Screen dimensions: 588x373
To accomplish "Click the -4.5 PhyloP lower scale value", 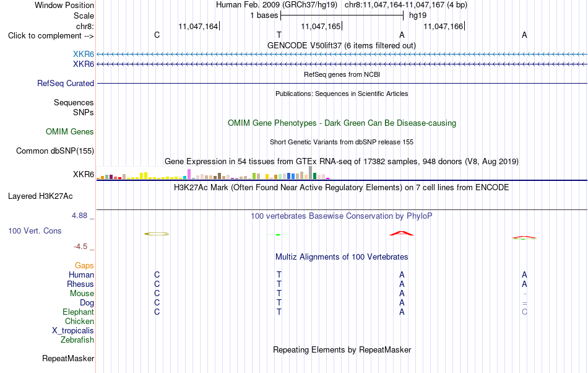I will (x=80, y=246).
